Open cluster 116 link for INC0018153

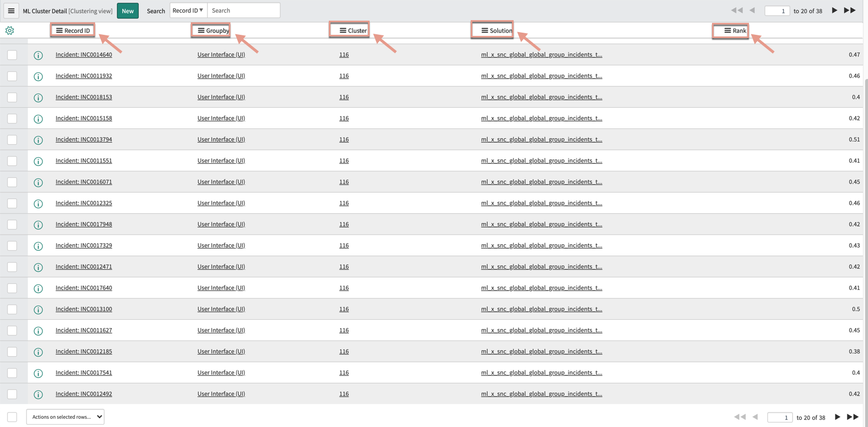tap(344, 97)
